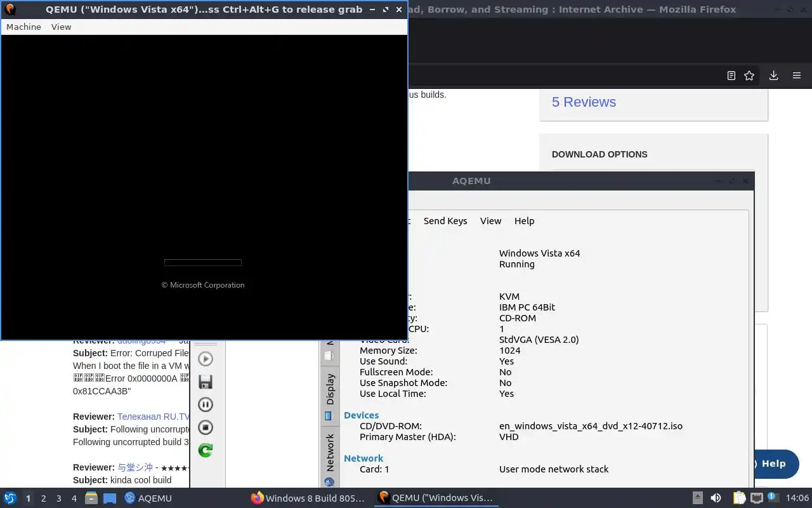Click the Vista boot progress bar in QEMU
The width and height of the screenshot is (812, 508).
pos(203,262)
